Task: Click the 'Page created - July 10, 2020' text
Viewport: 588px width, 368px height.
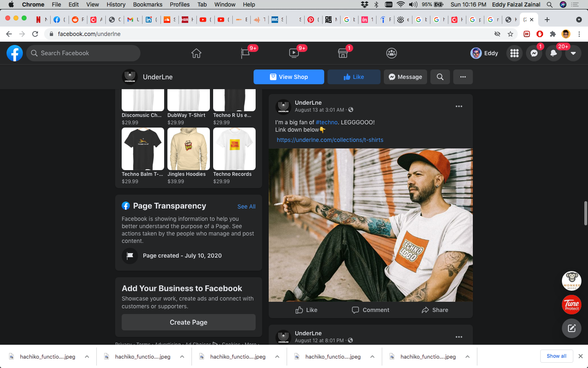Action: (182, 256)
